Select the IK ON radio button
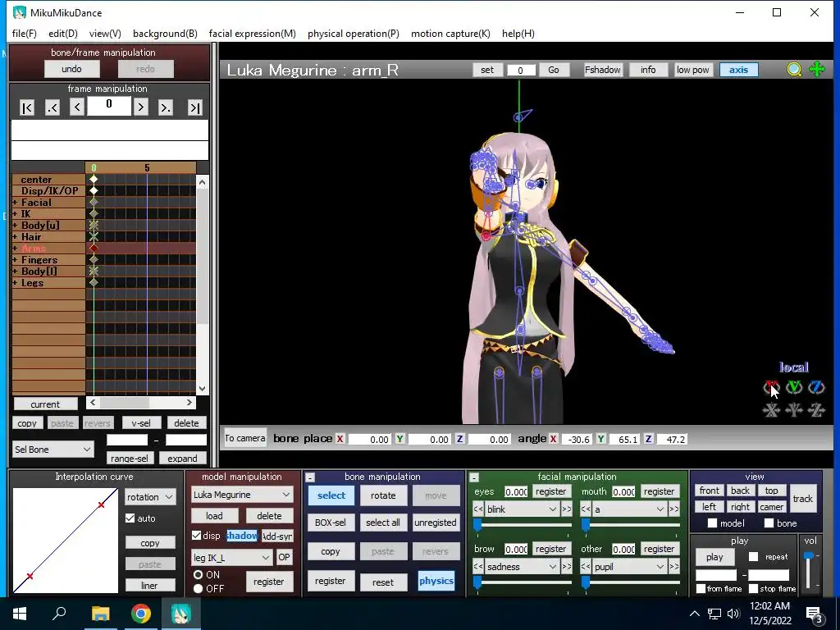 tap(199, 574)
